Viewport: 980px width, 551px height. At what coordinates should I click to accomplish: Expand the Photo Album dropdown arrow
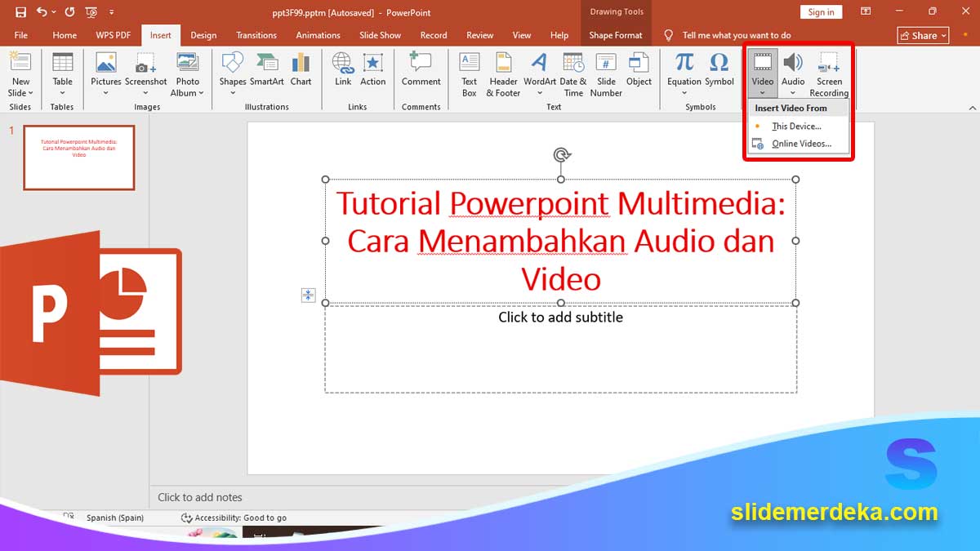(x=201, y=93)
